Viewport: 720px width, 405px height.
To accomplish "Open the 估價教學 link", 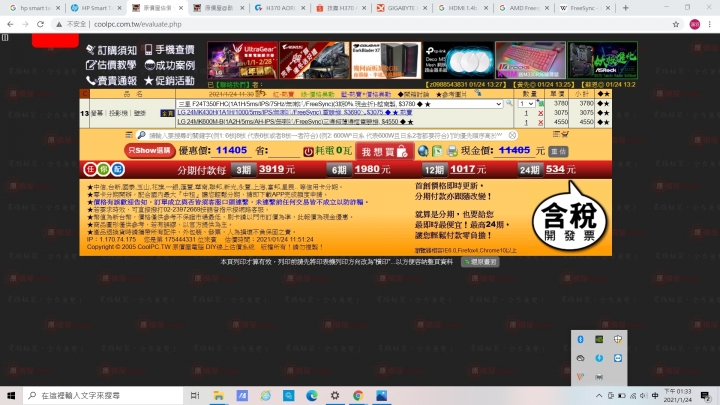I will click(111, 65).
